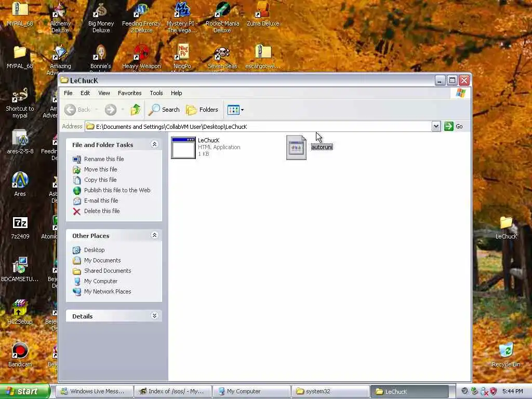Screen dimensions: 532x399
Task: Select the 7z2409 installer icon
Action: pyautogui.click(x=20, y=228)
